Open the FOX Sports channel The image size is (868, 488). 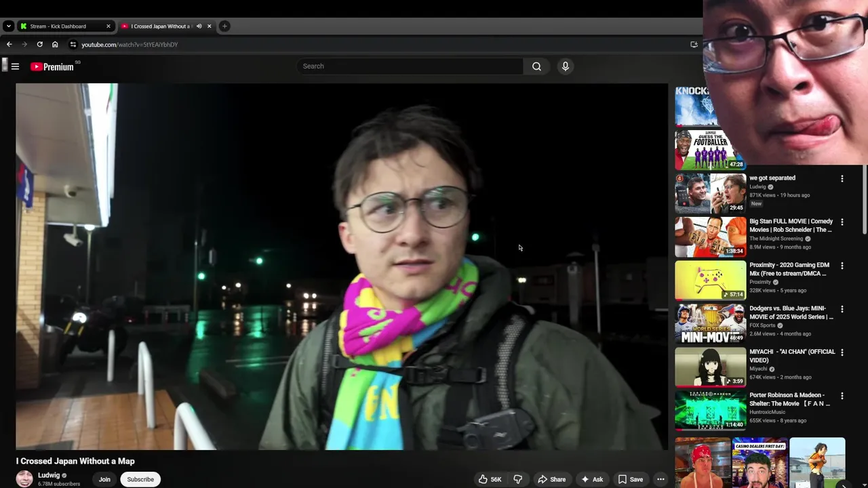[x=762, y=325]
